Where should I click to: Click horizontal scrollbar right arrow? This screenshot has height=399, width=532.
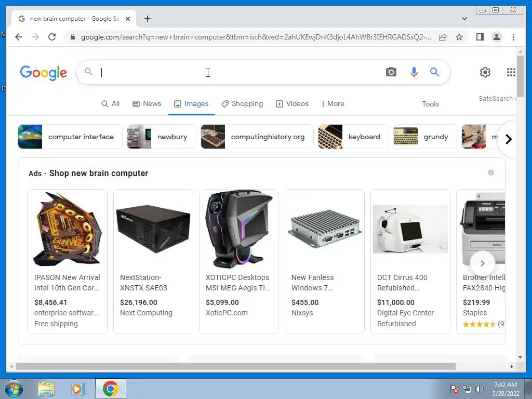click(512, 366)
